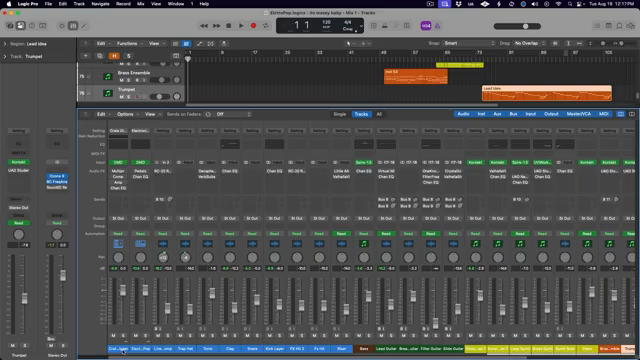The image size is (640, 360).
Task: Click the Brass Ensemble track icon
Action: click(x=108, y=76)
